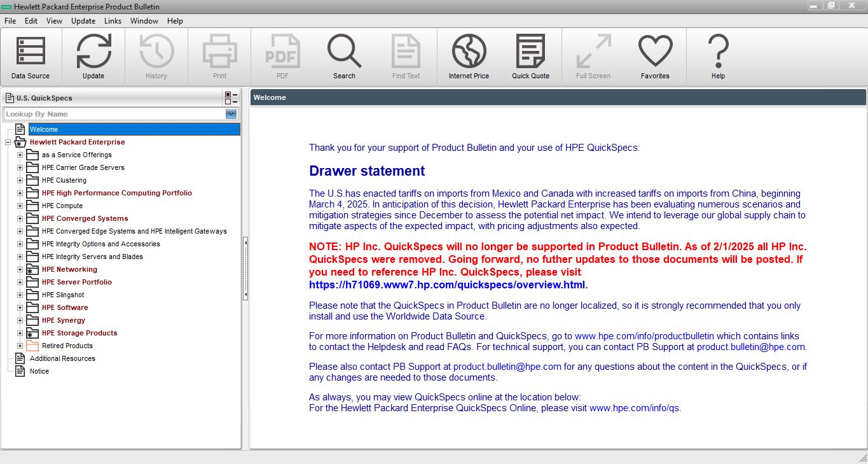Expand the HPE Carrier Grade Servers node
Screen dimensions: 868x464
pyautogui.click(x=20, y=167)
